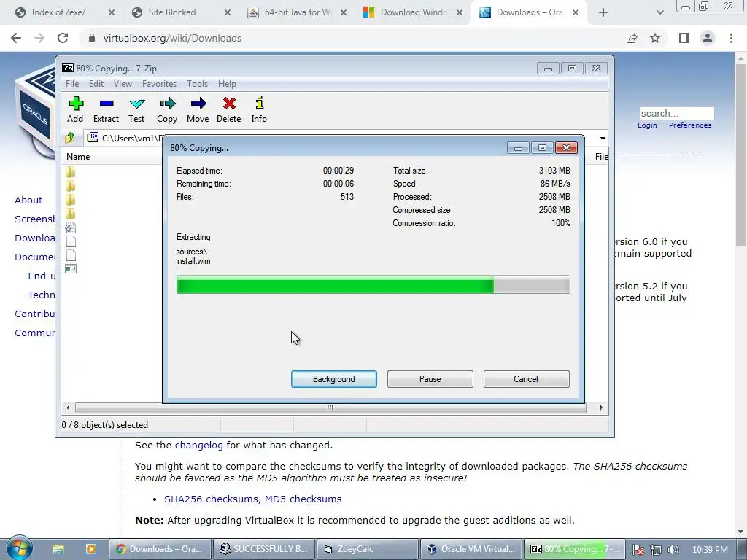Open the changelog link on the VirtualBox page
747x560 pixels.
pyautogui.click(x=198, y=446)
